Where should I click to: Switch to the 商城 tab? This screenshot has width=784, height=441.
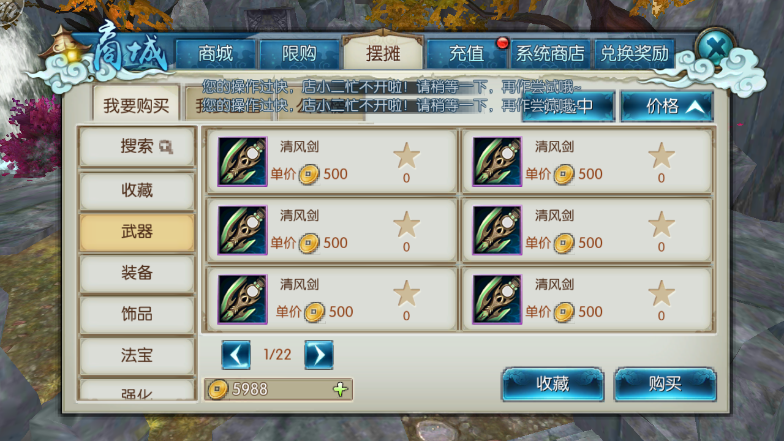coord(216,54)
